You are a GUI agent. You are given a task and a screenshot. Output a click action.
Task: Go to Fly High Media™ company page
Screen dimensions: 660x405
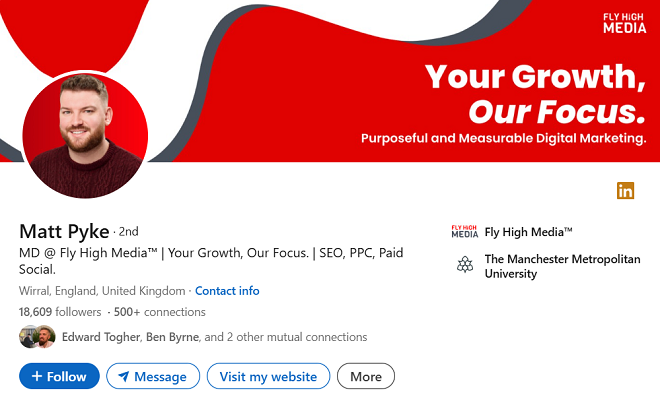(528, 232)
